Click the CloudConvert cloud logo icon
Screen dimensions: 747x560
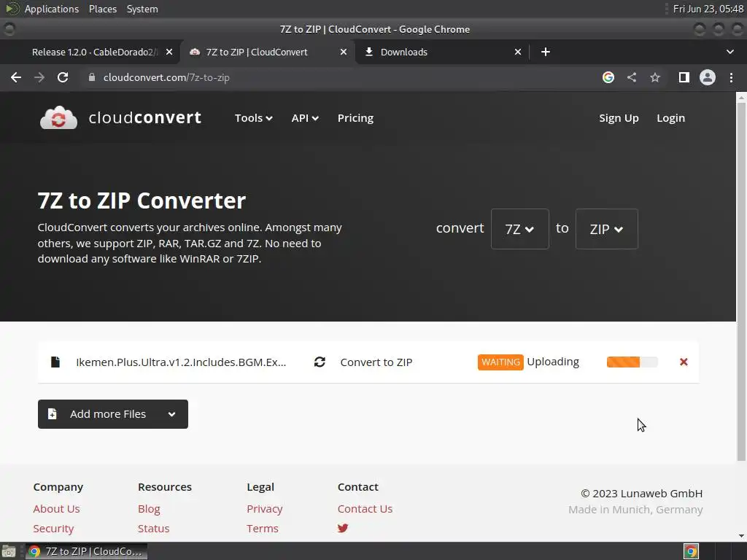coord(58,117)
